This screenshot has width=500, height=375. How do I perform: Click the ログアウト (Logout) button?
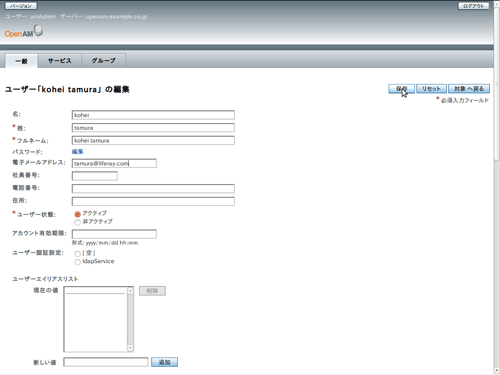(x=474, y=6)
